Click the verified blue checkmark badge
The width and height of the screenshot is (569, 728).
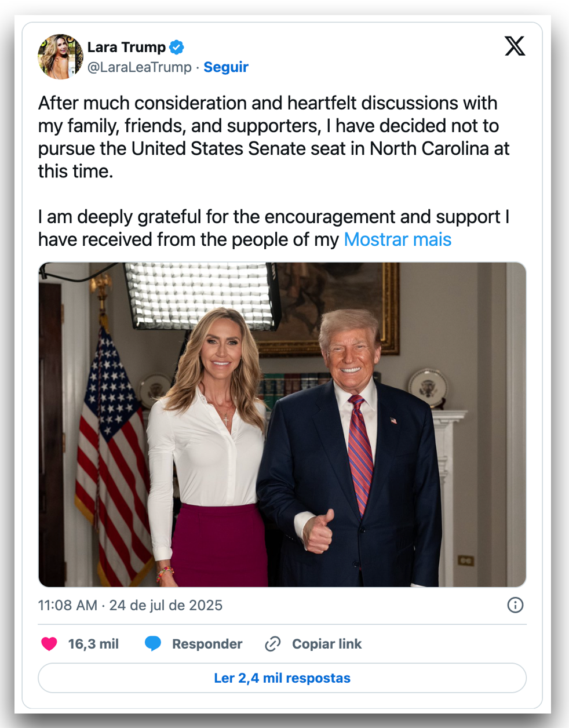[x=177, y=47]
